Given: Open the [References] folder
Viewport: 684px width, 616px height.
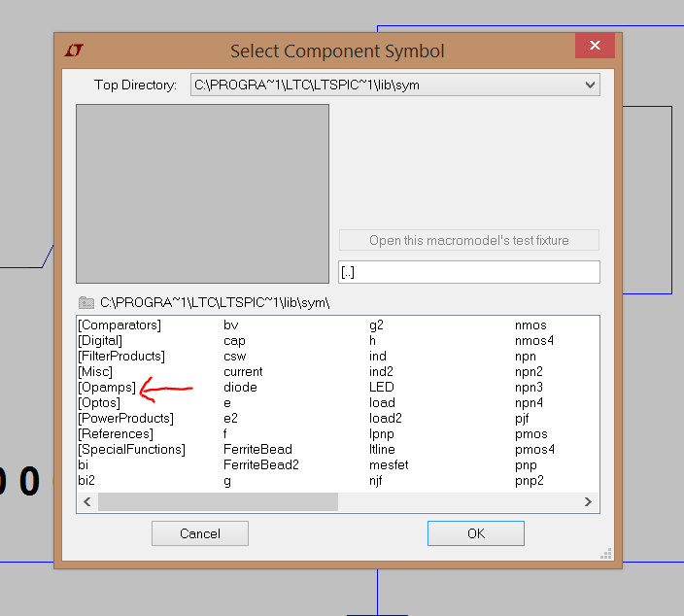Looking at the screenshot, I should [x=116, y=434].
